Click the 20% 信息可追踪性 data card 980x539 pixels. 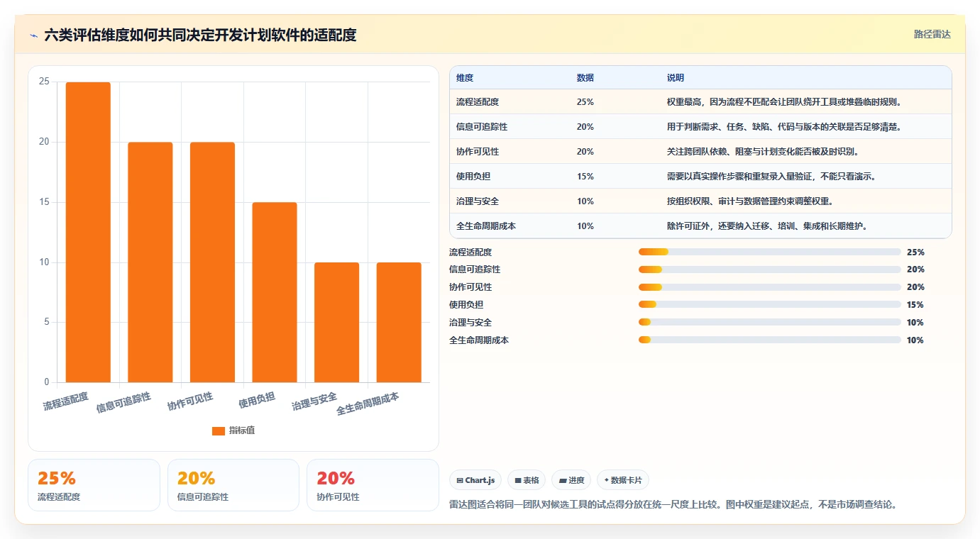233,485
